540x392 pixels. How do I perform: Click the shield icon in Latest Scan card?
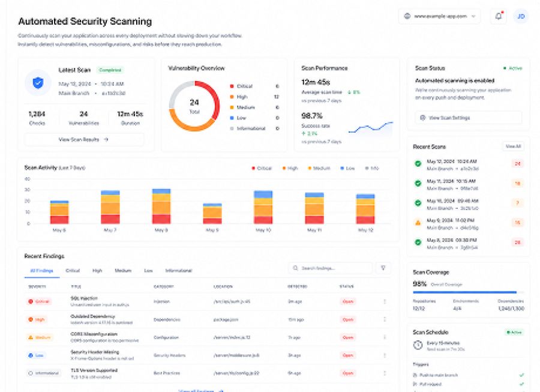[x=38, y=83]
